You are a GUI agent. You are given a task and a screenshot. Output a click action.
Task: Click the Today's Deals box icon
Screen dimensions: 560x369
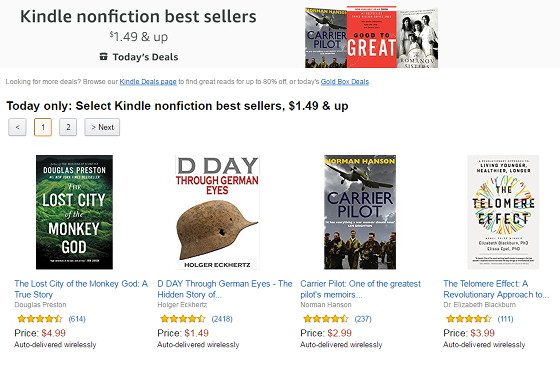click(104, 56)
